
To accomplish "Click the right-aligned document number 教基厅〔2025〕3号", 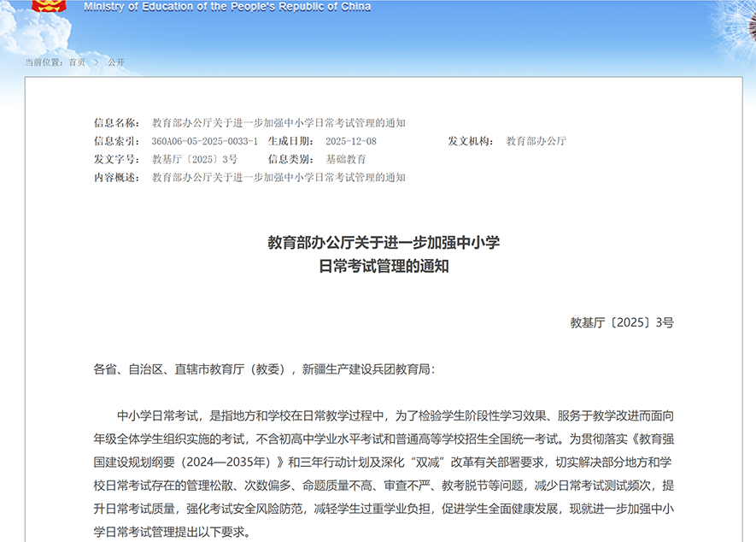I will [x=622, y=323].
